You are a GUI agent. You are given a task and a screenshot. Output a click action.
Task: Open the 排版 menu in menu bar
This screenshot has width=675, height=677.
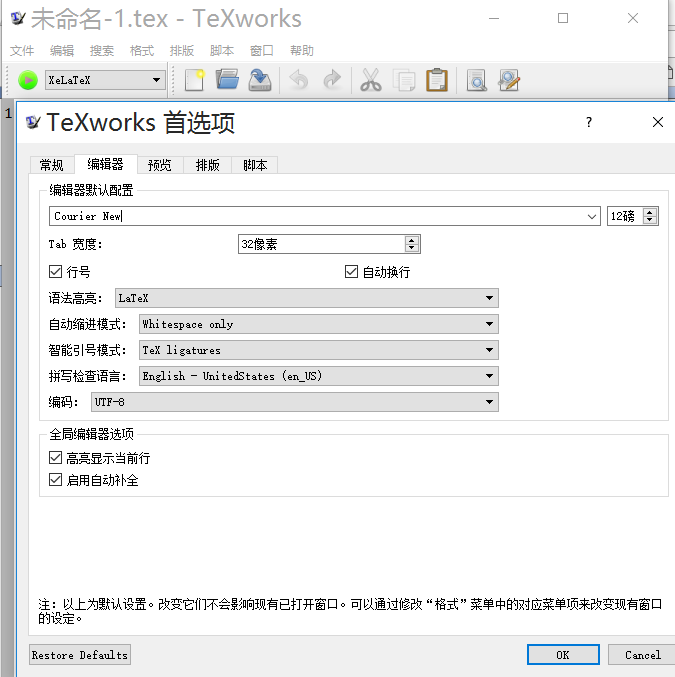pos(182,51)
